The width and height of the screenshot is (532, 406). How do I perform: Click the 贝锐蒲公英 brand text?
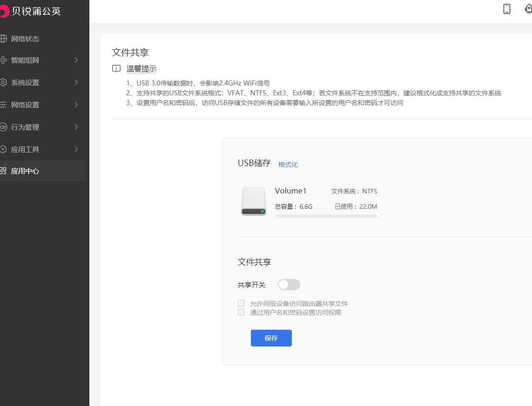[x=36, y=11]
